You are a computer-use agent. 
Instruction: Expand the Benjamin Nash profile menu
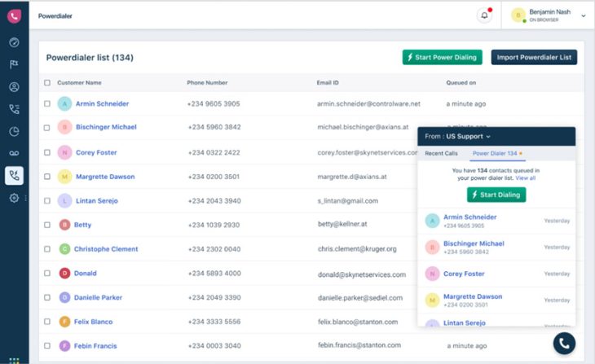(x=583, y=15)
